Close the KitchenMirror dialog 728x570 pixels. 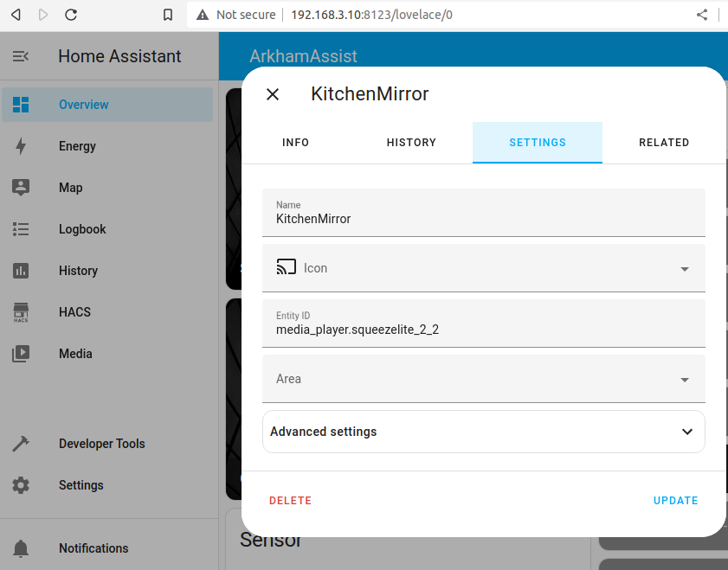point(273,94)
